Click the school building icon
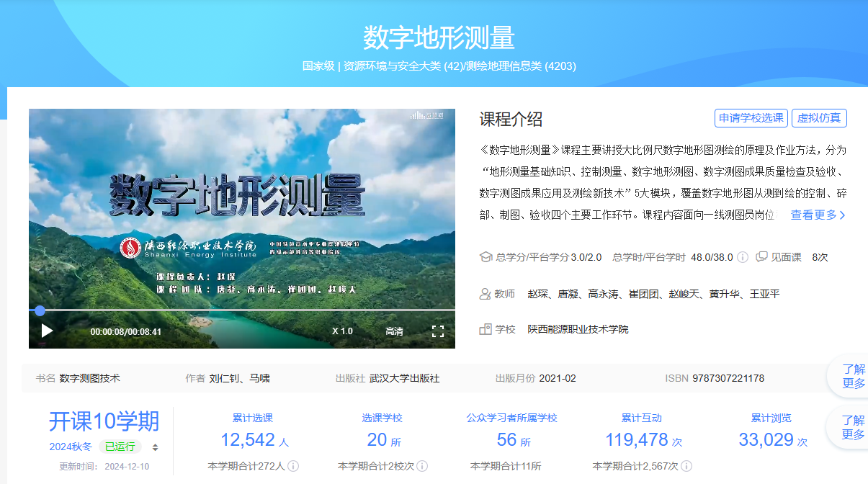Viewport: 868px width, 484px height. point(486,329)
